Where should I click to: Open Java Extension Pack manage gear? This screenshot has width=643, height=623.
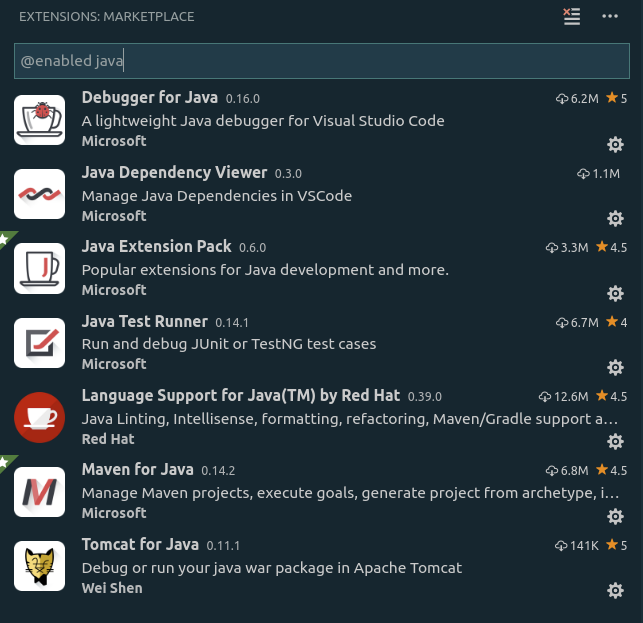coord(616,293)
